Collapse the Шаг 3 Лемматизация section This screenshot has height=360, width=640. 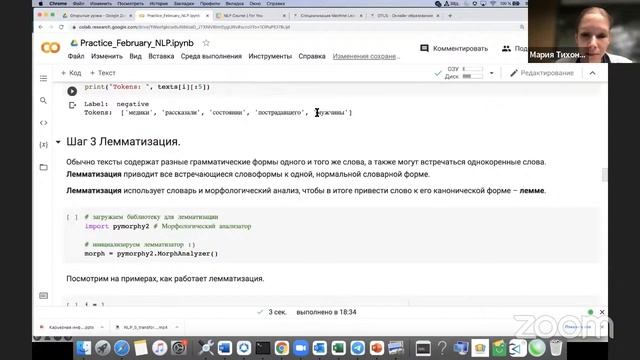click(x=58, y=142)
